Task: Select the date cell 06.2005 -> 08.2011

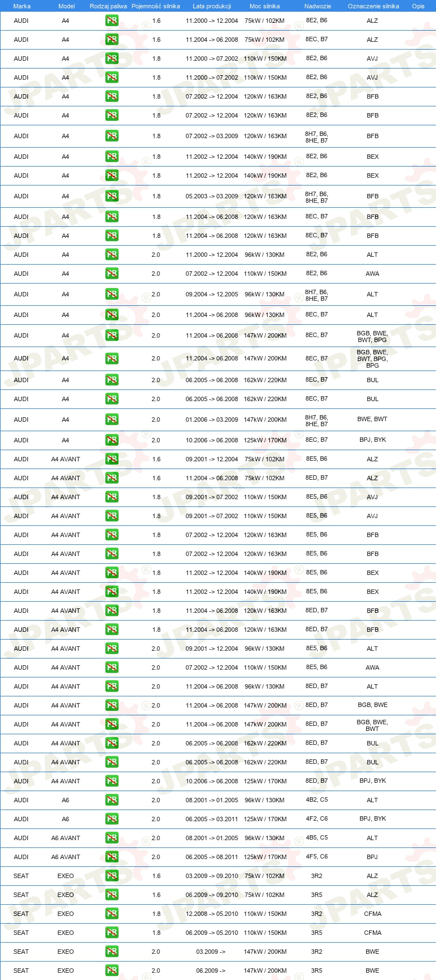Action: point(212,857)
